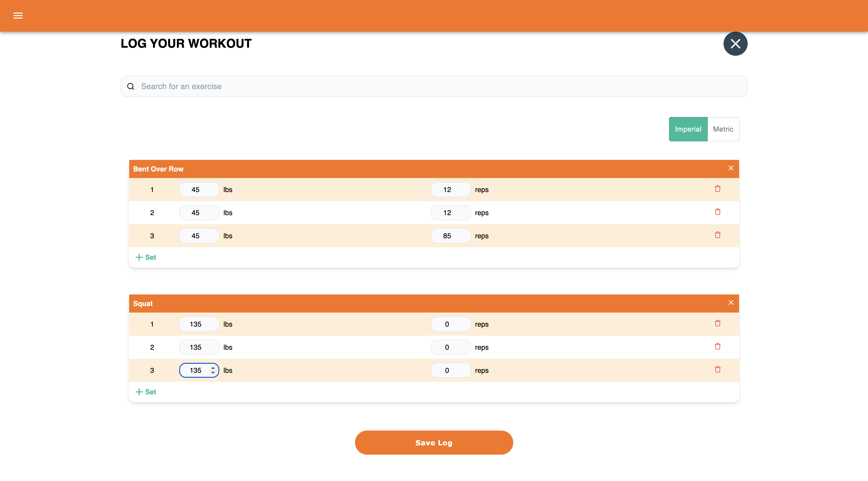Remove the Squat exercise
The width and height of the screenshot is (868, 481).
731,303
